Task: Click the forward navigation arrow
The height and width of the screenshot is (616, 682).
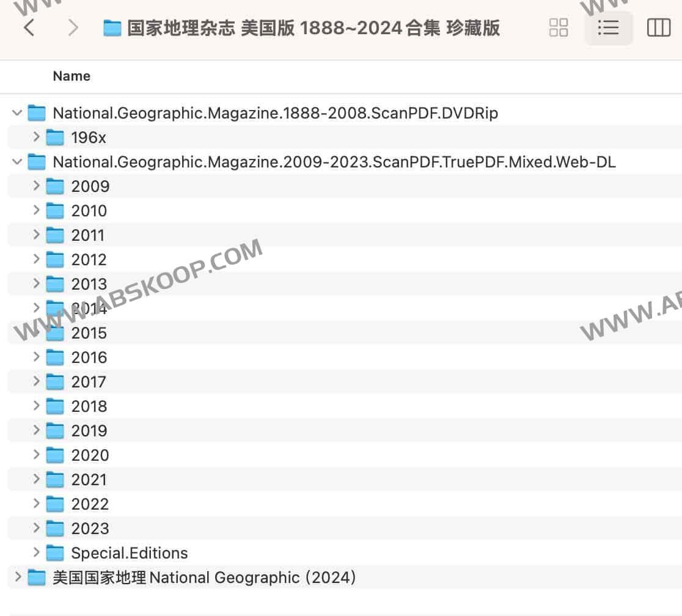Action: pyautogui.click(x=73, y=28)
